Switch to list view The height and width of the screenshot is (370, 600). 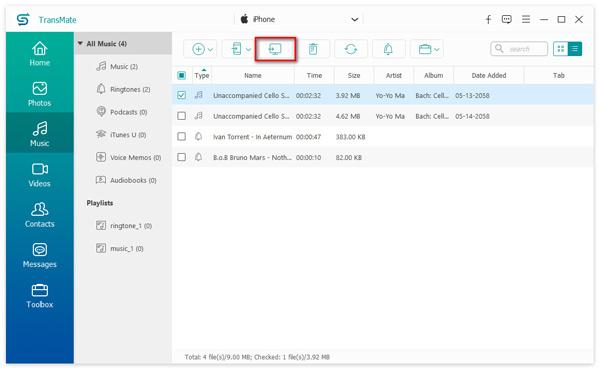click(x=575, y=49)
